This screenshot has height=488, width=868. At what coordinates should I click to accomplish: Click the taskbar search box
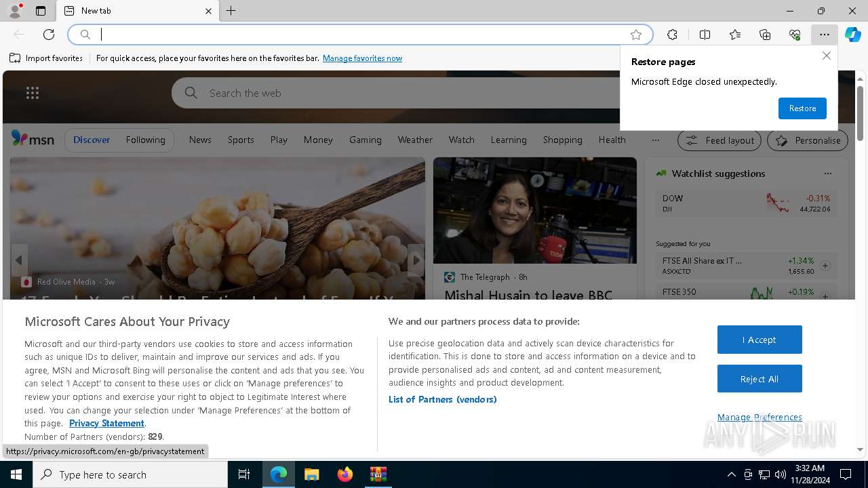pos(130,474)
